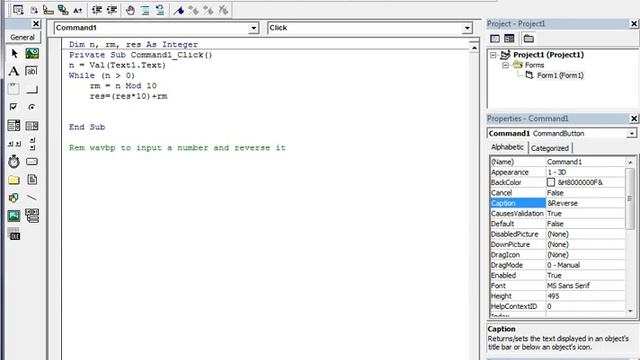The width and height of the screenshot is (640, 360).
Task: Click the Parameter Info toolbar icon
Action: [63, 10]
